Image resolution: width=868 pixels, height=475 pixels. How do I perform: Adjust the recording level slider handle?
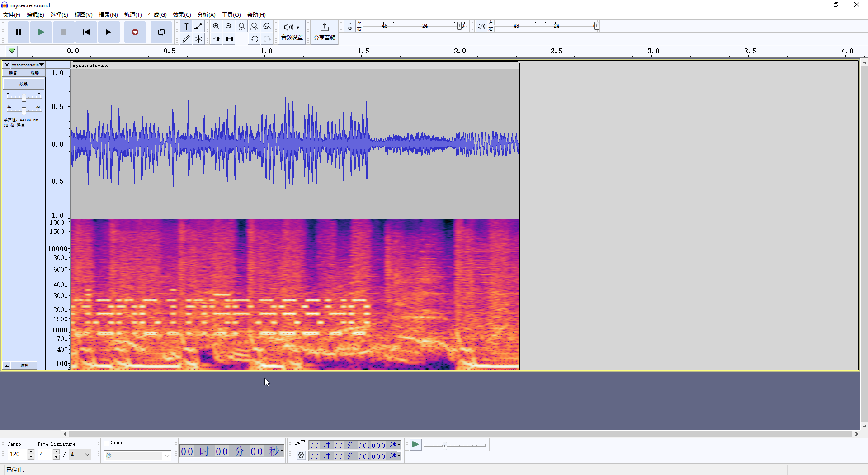pos(460,26)
